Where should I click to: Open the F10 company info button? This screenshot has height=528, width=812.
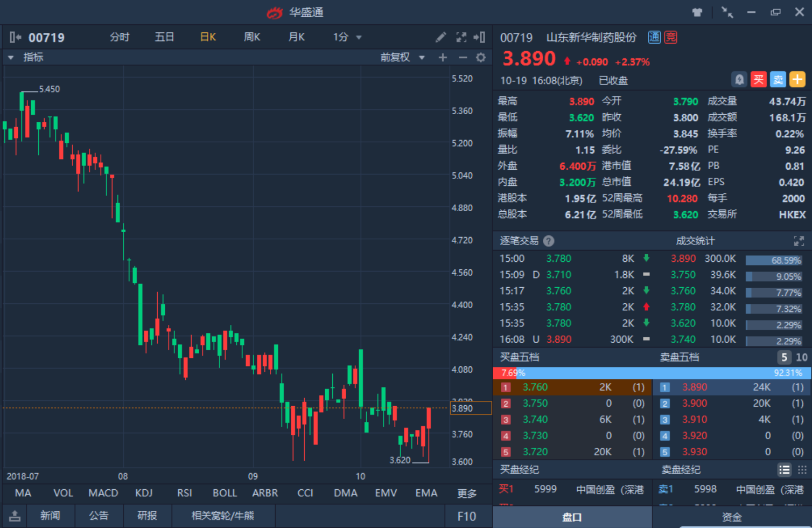pos(466,516)
